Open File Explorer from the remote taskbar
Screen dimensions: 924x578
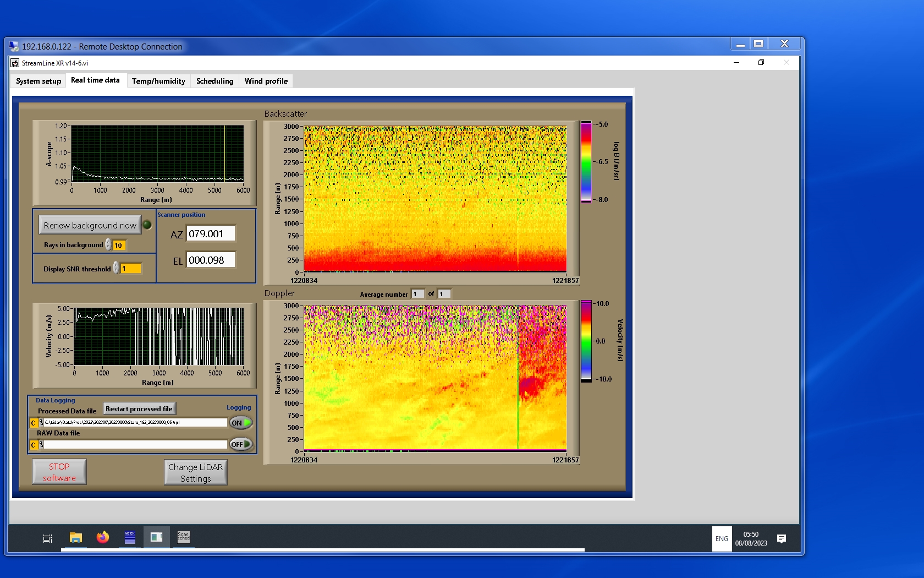(76, 538)
